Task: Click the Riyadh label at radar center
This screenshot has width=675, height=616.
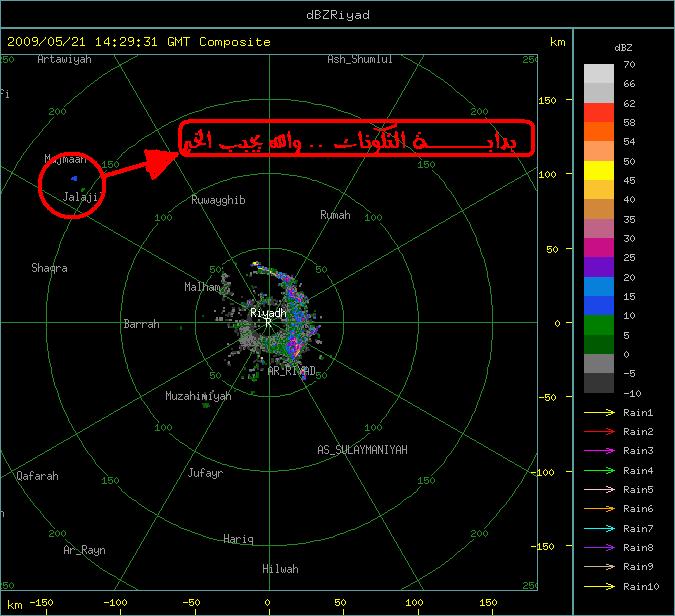Action: pyautogui.click(x=268, y=313)
